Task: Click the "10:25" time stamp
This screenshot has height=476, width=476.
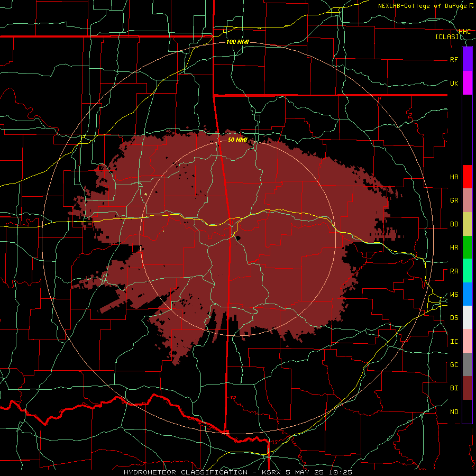Action: tap(342, 472)
